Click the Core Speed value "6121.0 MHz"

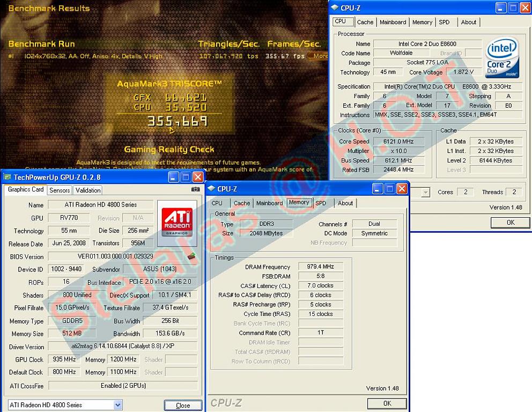[x=398, y=142]
